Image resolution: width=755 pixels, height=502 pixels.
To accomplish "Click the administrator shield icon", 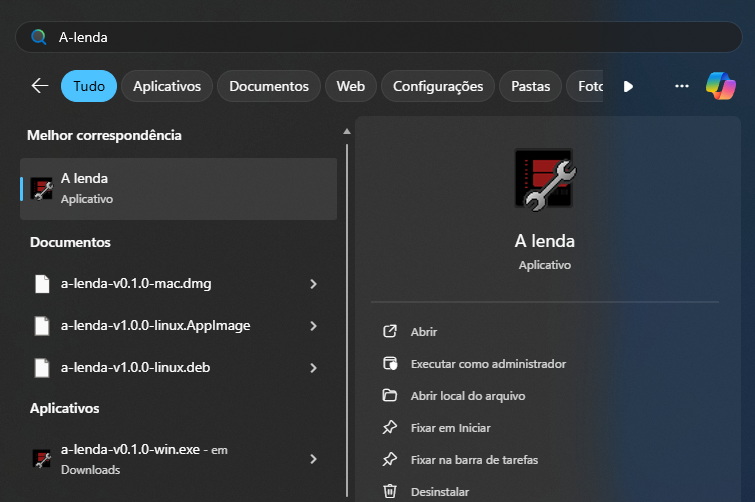I will coord(390,363).
